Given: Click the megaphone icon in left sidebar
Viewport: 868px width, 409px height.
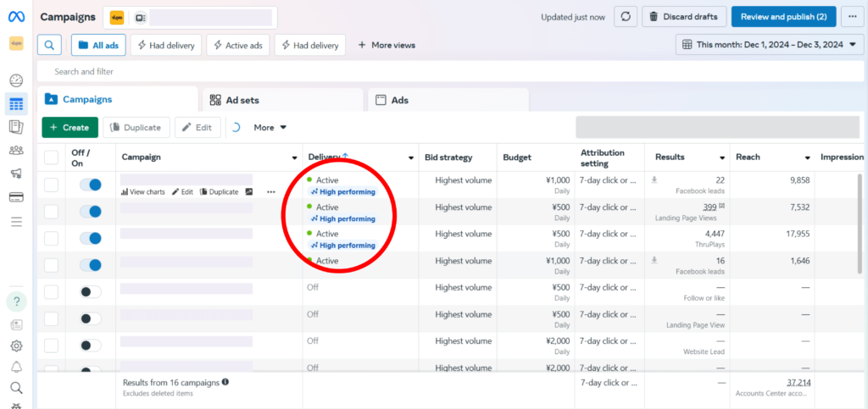Looking at the screenshot, I should (15, 174).
